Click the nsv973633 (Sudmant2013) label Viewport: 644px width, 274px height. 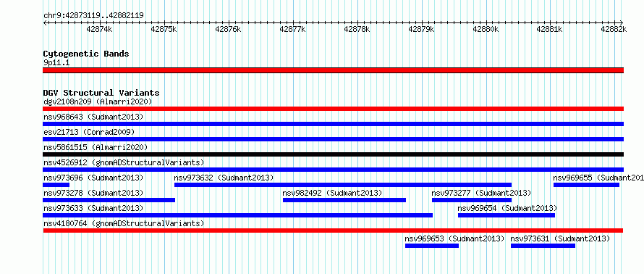click(x=93, y=208)
